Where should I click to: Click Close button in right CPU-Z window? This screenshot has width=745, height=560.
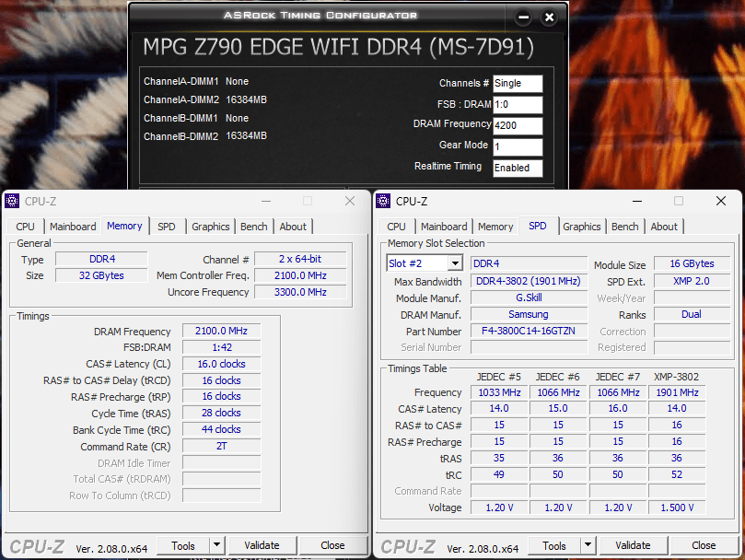pyautogui.click(x=704, y=545)
